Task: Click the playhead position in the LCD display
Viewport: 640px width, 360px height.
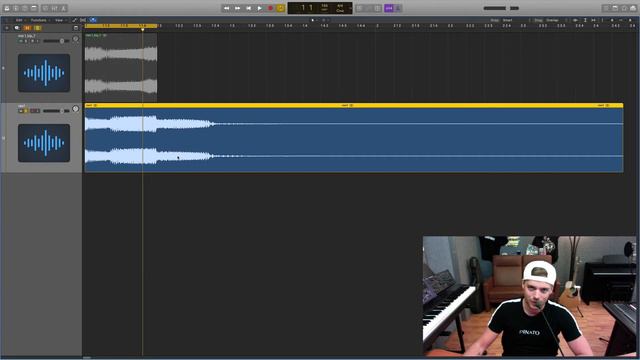Action: tap(306, 8)
